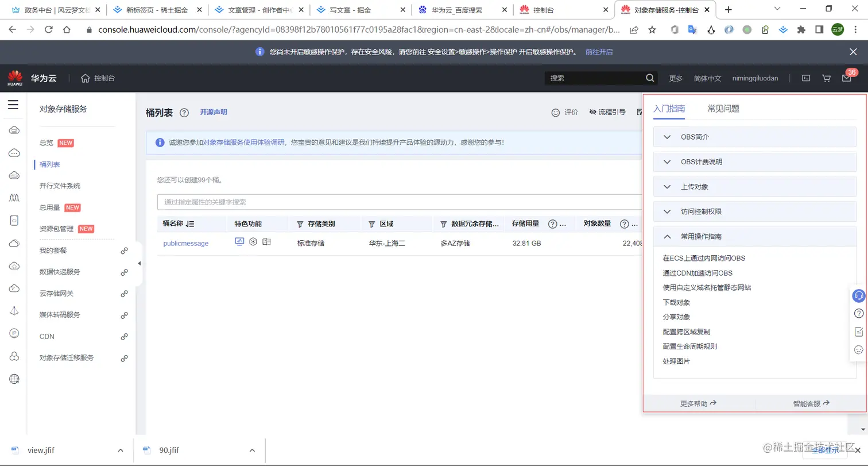
Task: Switch to the 常见问题 tab
Action: (x=723, y=108)
